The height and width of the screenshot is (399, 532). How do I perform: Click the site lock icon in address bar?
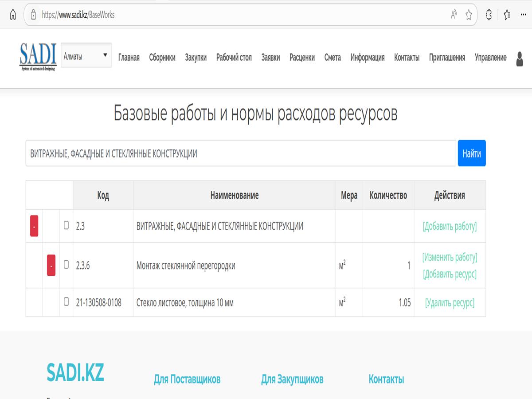(x=33, y=15)
